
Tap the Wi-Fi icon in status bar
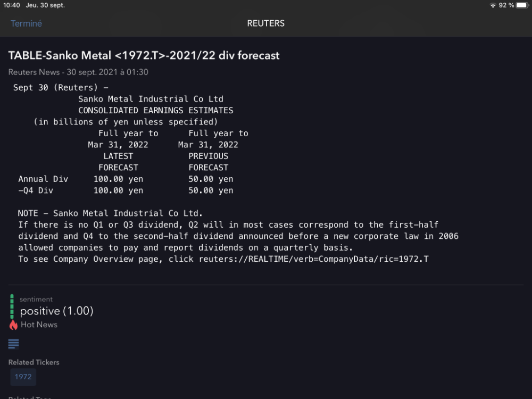click(493, 5)
